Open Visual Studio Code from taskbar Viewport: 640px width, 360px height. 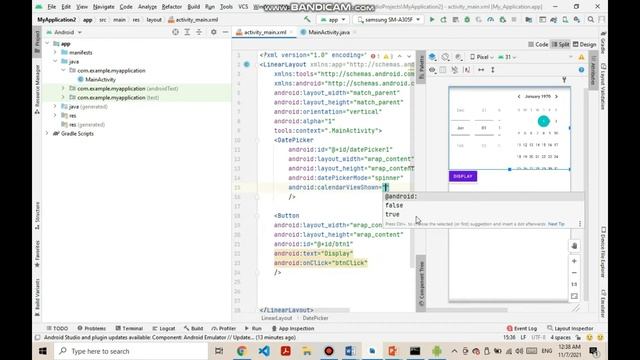264,351
